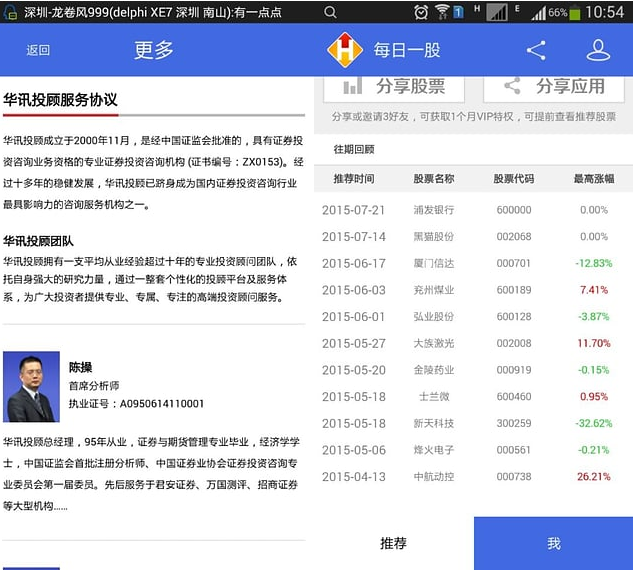633x572 pixels.
Task: Tap the 往期回顾 section label
Action: [x=354, y=149]
